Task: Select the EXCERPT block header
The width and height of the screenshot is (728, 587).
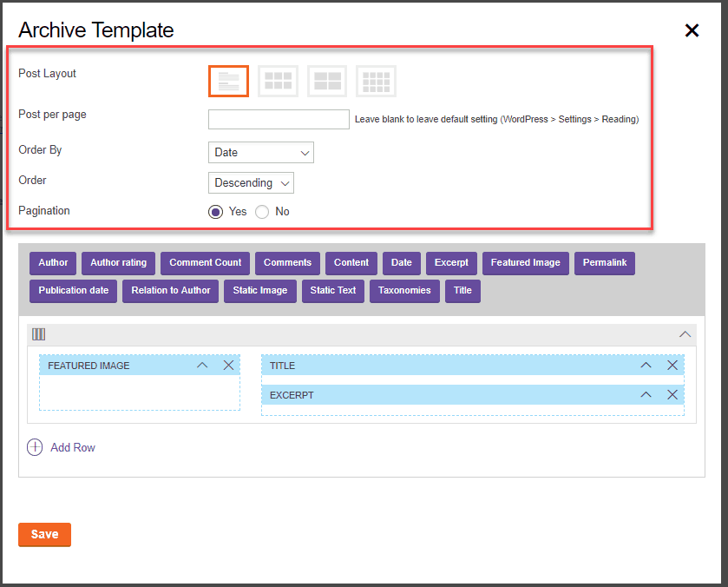Action: (x=473, y=394)
